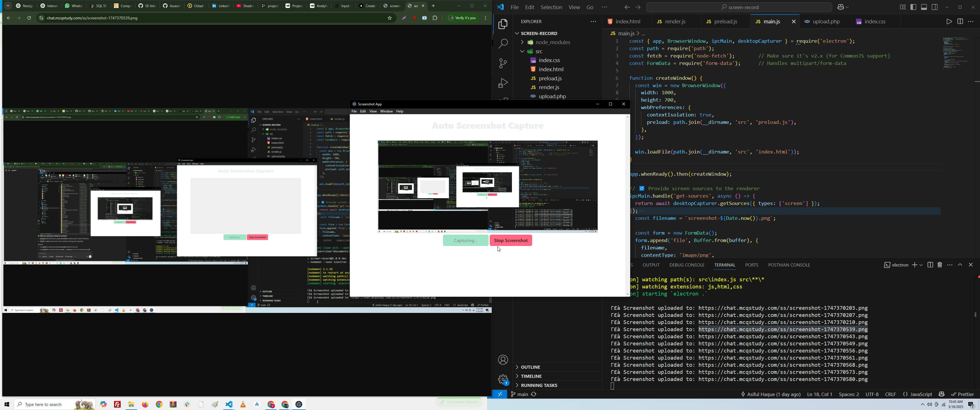980x410 pixels.
Task: Toggle the Primary Side Bar layout icon
Action: click(913, 7)
